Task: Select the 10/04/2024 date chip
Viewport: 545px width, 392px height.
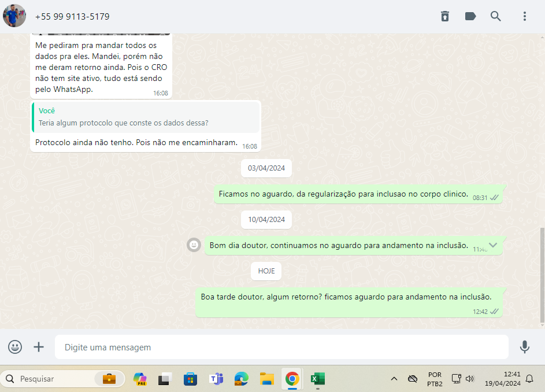Action: 266,220
